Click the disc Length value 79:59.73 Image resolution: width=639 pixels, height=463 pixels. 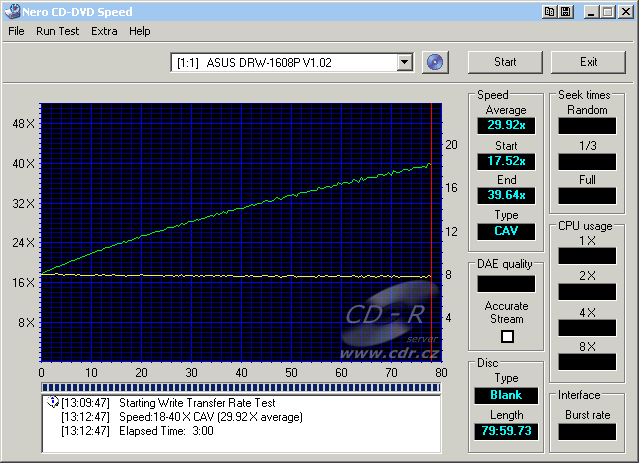[506, 431]
